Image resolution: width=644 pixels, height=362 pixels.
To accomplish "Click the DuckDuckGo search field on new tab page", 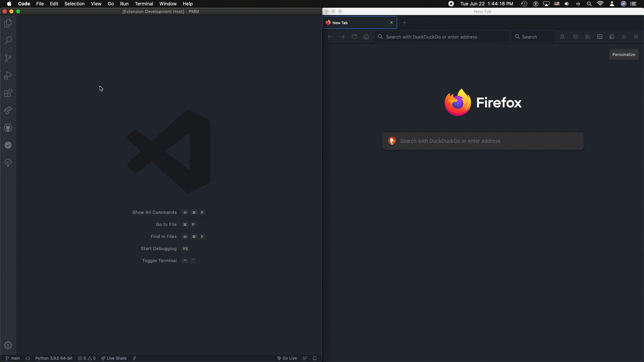I will (x=483, y=141).
